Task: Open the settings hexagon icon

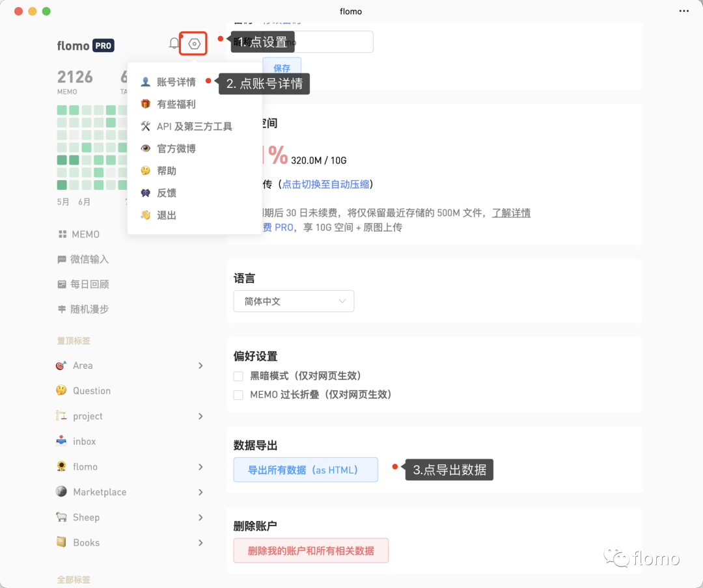Action: tap(194, 44)
